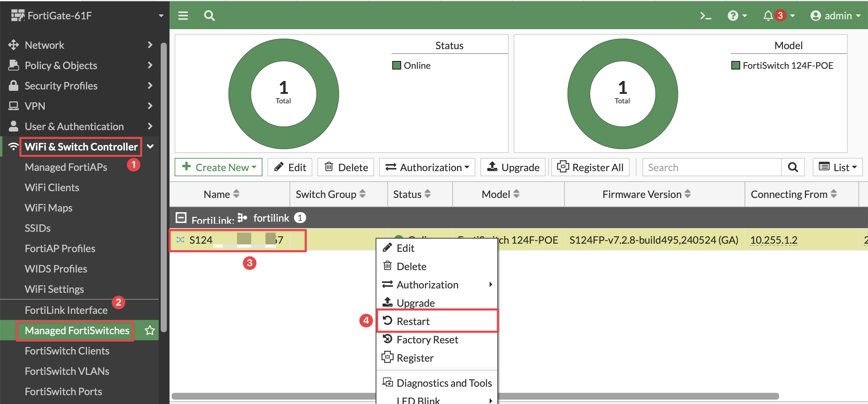Sort by Firmware Version column
Viewport: 868px width, 404px height.
(x=647, y=194)
